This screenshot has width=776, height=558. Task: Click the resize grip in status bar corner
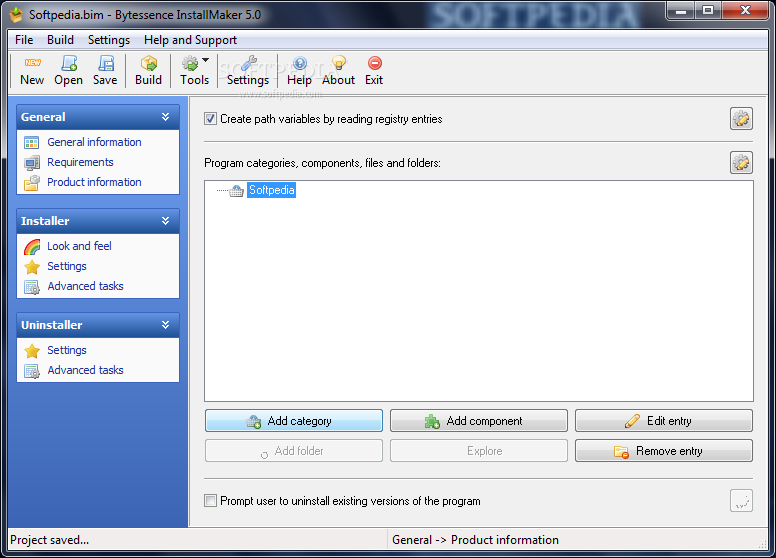[762, 544]
